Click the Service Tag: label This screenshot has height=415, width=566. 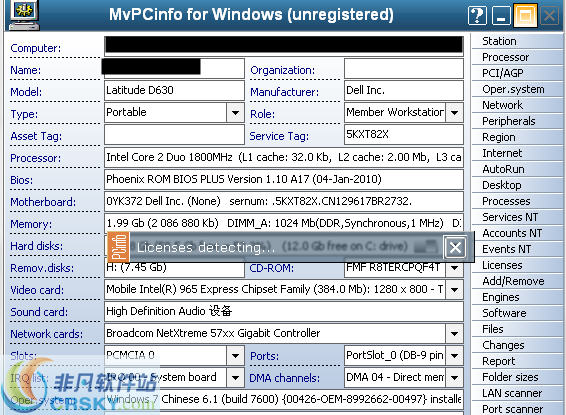tap(279, 136)
